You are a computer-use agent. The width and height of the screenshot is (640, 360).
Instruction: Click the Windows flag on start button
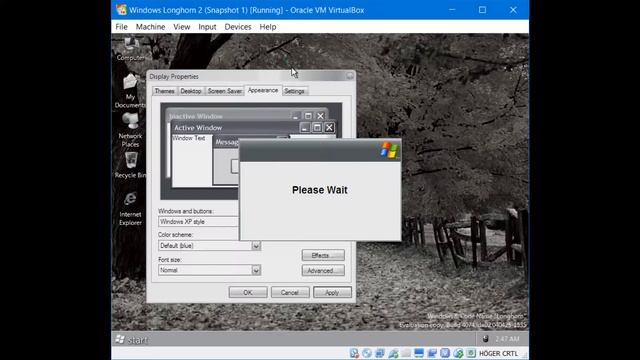120,339
